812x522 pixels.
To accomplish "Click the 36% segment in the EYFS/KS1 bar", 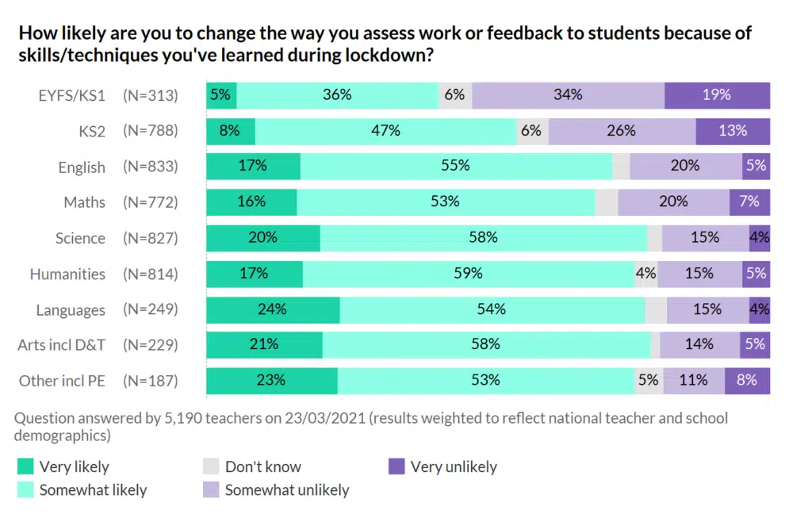I will click(x=337, y=95).
